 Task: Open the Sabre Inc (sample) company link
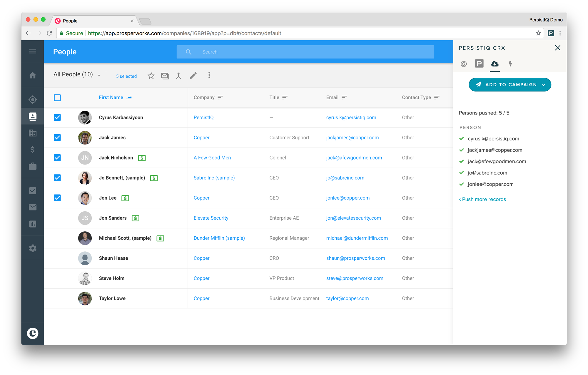(214, 178)
